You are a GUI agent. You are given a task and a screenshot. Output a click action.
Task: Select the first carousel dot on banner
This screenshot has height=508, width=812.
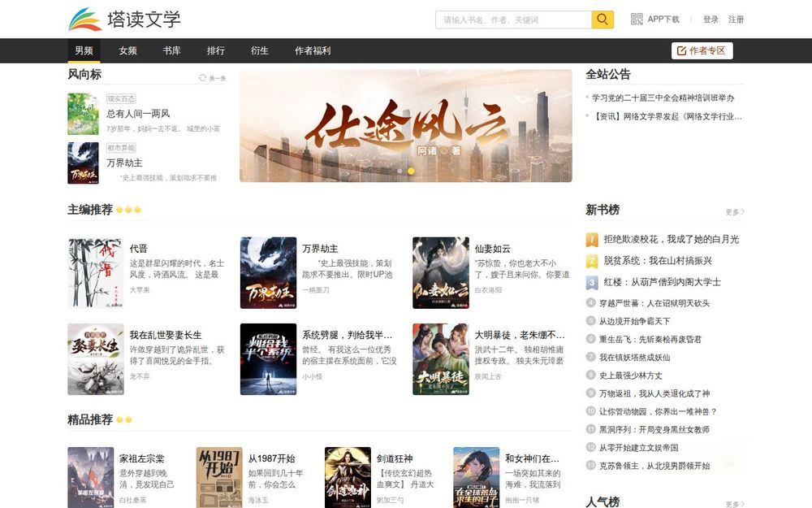coord(400,171)
